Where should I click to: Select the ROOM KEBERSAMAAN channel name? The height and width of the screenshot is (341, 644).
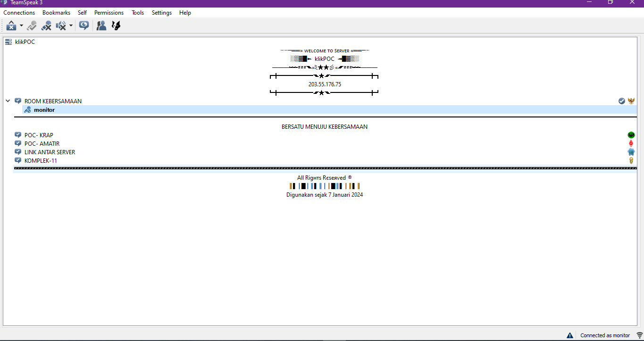tap(53, 101)
